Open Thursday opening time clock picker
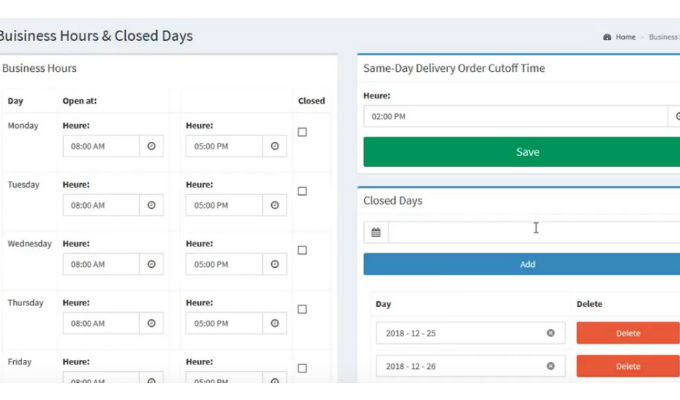The width and height of the screenshot is (680, 400). pyautogui.click(x=151, y=323)
